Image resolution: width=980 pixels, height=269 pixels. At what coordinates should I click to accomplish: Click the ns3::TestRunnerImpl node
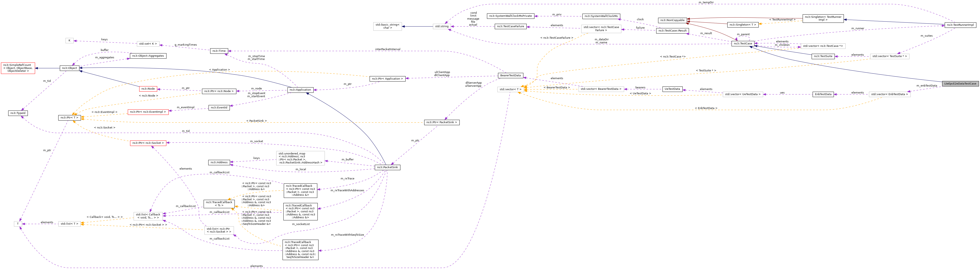960,25
